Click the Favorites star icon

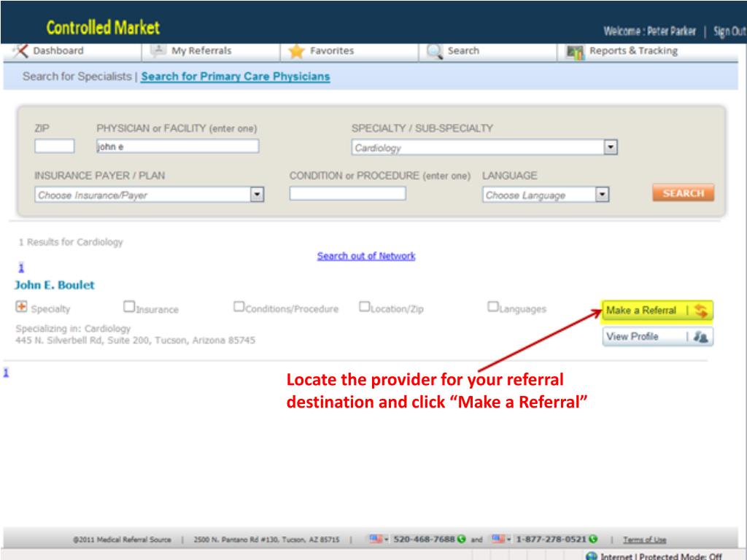tap(296, 51)
